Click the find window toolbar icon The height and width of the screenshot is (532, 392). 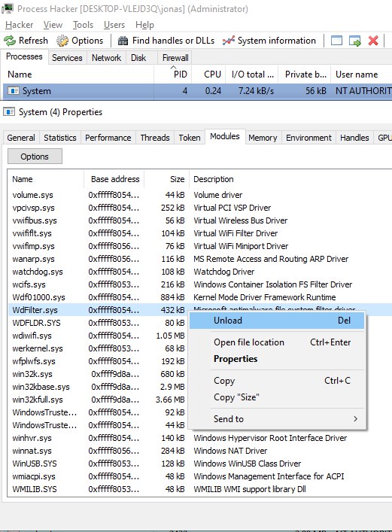click(336, 41)
